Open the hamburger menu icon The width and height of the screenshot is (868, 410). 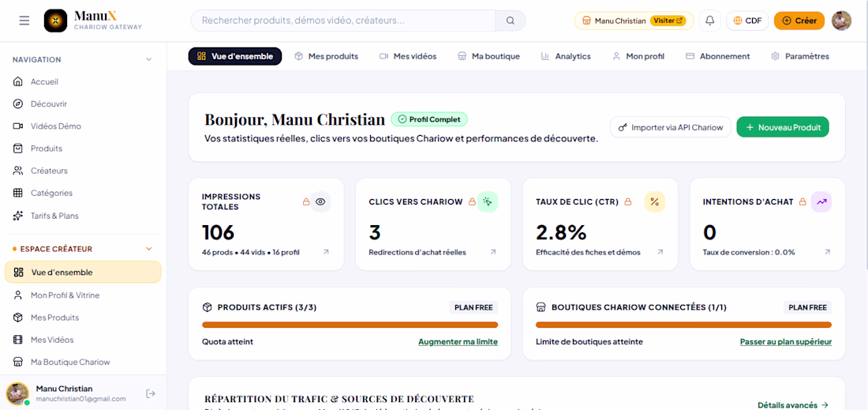24,21
